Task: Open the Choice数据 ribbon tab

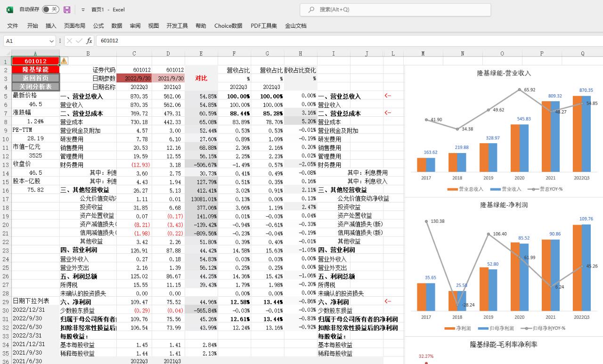Action: (x=228, y=26)
